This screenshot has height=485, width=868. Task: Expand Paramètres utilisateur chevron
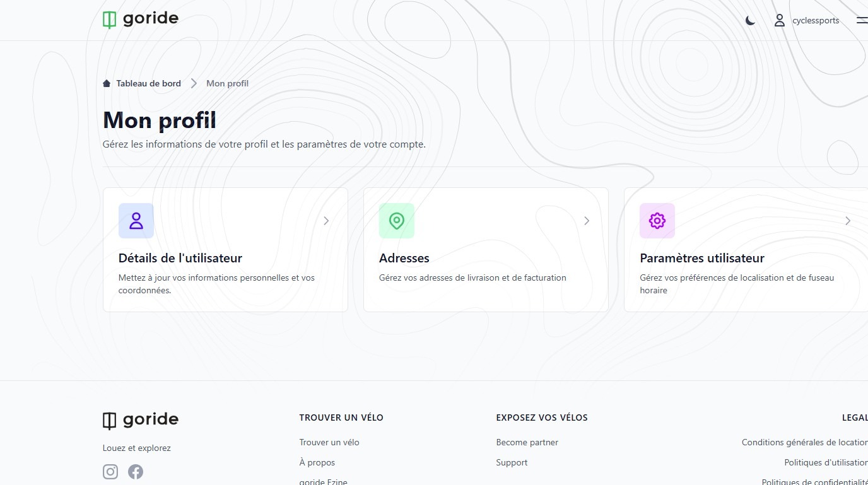tap(848, 221)
